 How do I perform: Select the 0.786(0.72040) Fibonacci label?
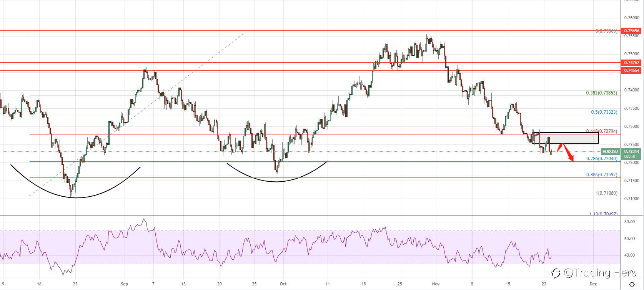(x=602, y=159)
